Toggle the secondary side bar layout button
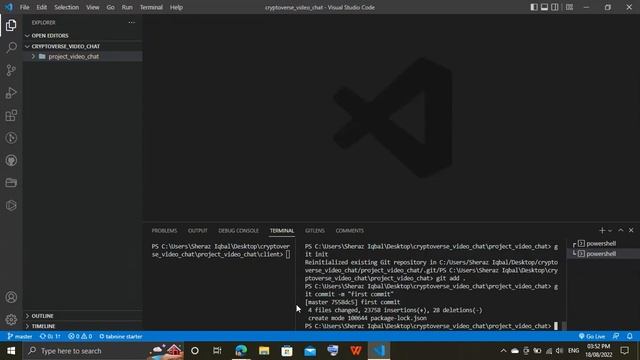This screenshot has height=360, width=640. [555, 7]
